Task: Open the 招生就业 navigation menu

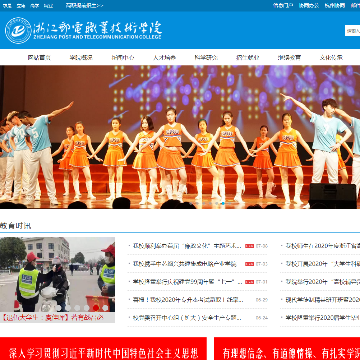Action: [248, 57]
